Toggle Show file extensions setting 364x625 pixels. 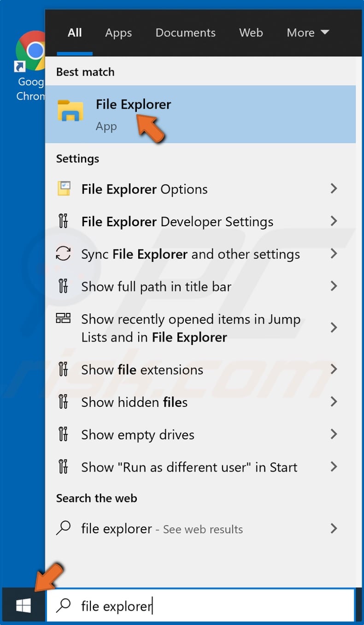(141, 369)
